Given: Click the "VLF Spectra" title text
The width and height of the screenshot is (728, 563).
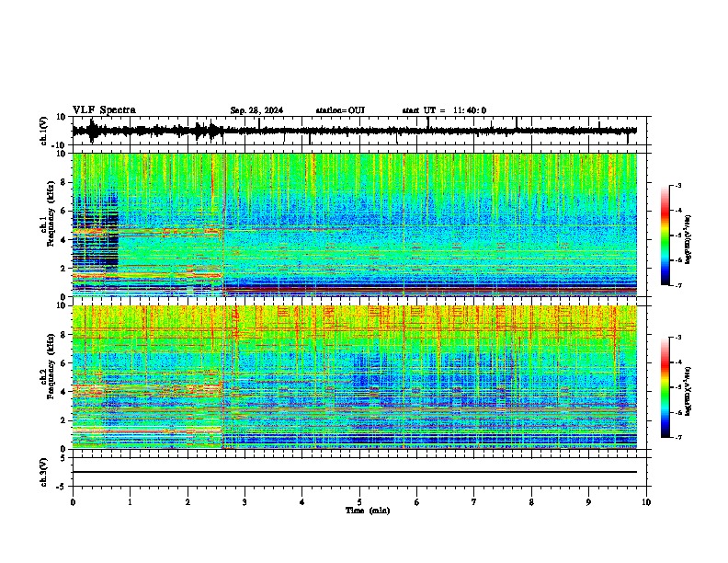Looking at the screenshot, I should (104, 110).
